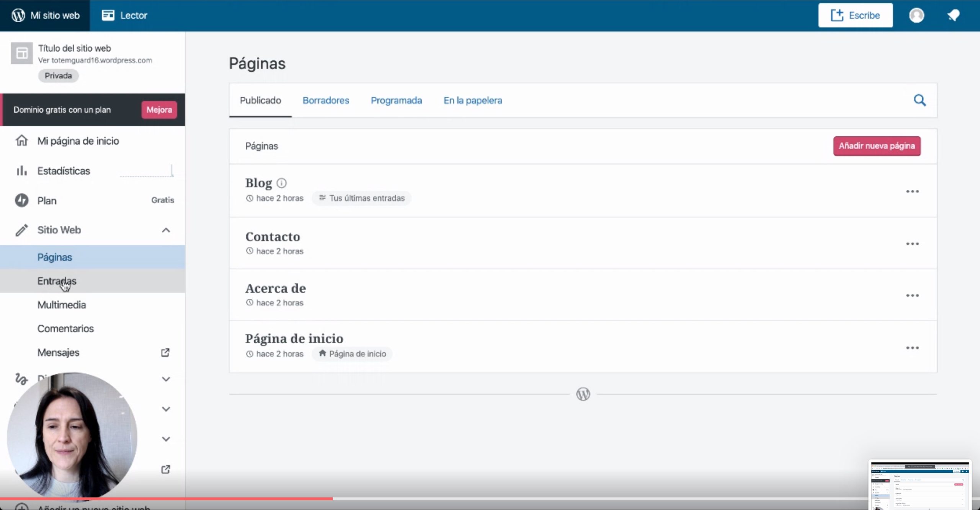Viewport: 980px width, 510px height.
Task: Open the En la papelera tab
Action: tap(472, 100)
